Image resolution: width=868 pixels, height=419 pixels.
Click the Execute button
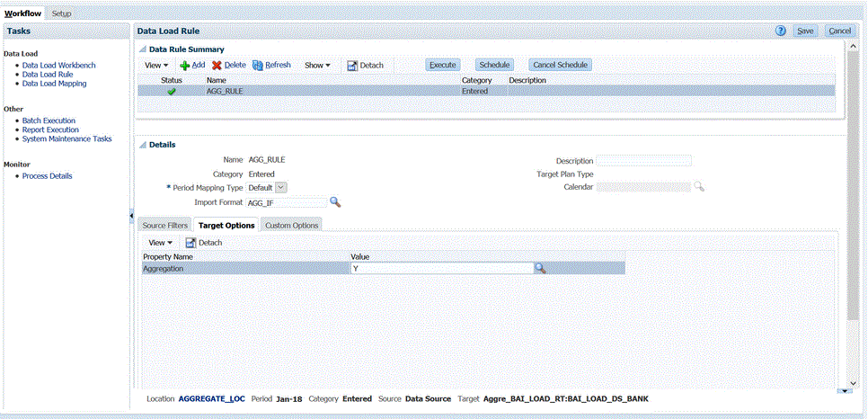[442, 66]
